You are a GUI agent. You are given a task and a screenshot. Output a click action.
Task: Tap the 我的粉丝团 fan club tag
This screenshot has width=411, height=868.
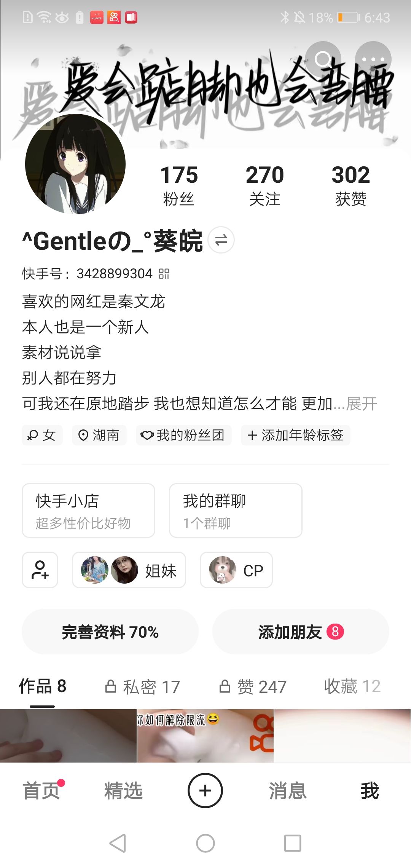point(183,435)
